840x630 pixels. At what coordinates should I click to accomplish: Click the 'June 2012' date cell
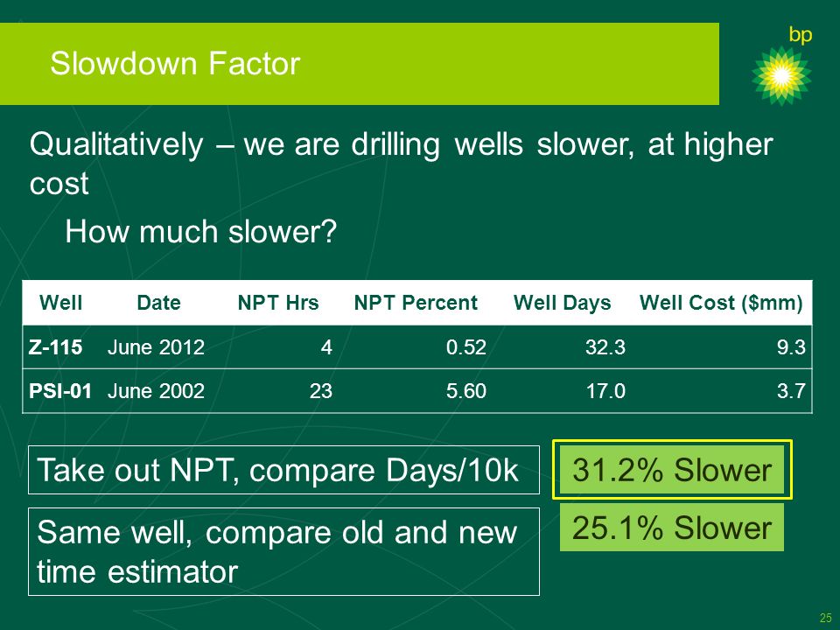click(x=156, y=347)
